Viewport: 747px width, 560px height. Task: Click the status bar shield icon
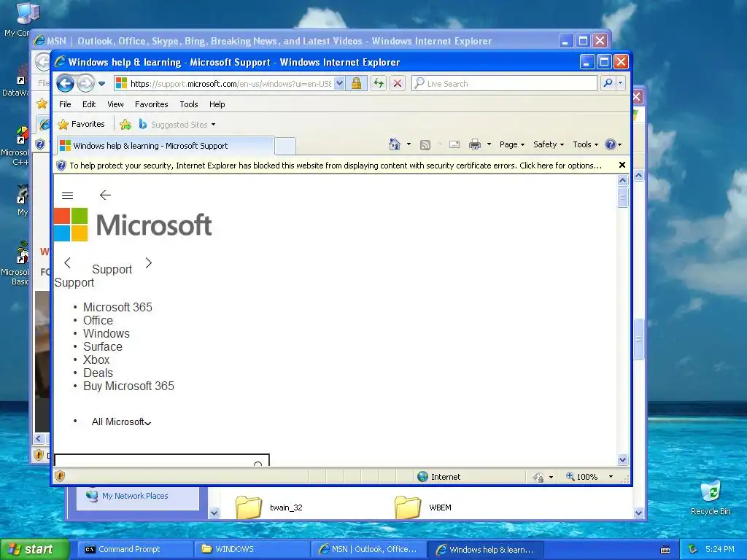pos(60,476)
